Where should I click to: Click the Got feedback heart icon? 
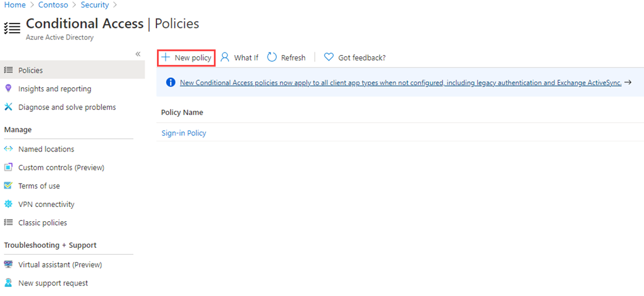329,57
